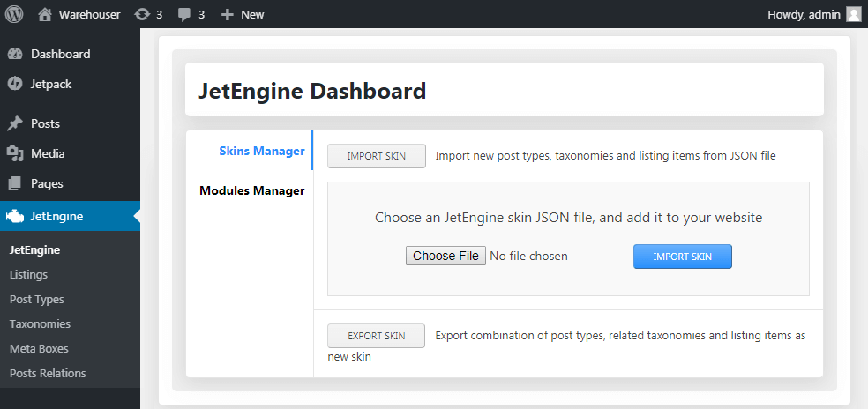Open the updates icon showing 3
The width and height of the screenshot is (868, 409).
tap(142, 14)
